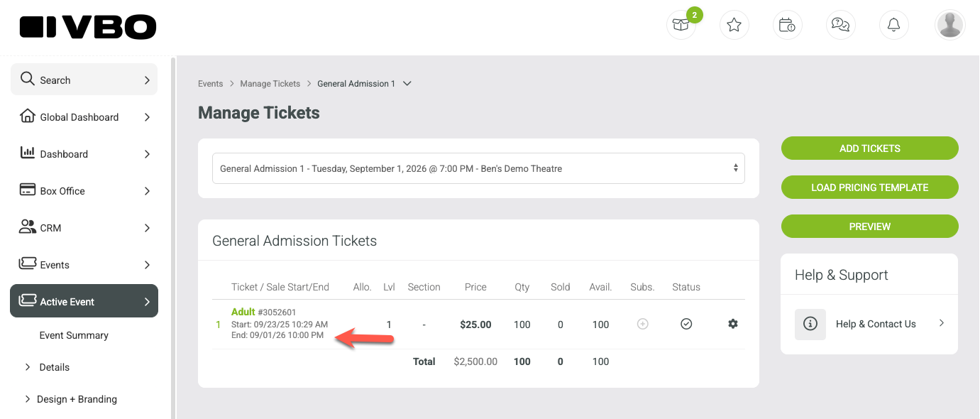The height and width of the screenshot is (419, 980).
Task: Click the IVBO logo
Action: (x=88, y=28)
